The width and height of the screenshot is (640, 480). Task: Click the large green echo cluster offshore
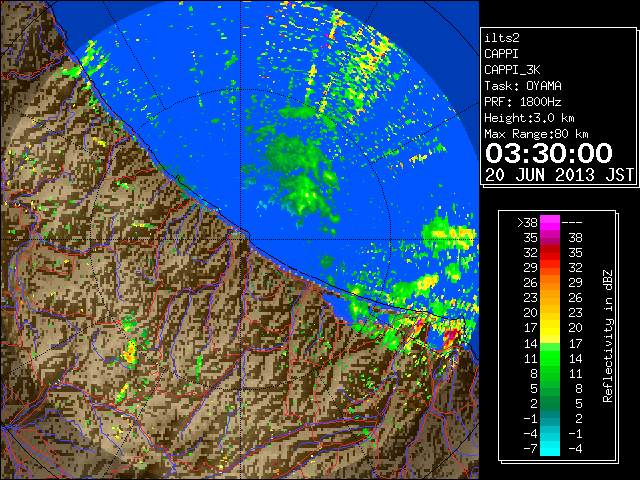pyautogui.click(x=301, y=176)
